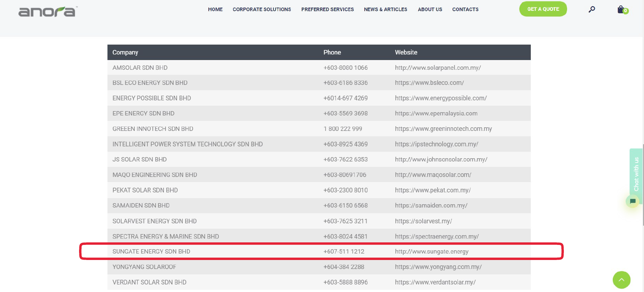Select VERDANT SOLAR SDN BHD cell
Screen dimensions: 644x292
149,282
